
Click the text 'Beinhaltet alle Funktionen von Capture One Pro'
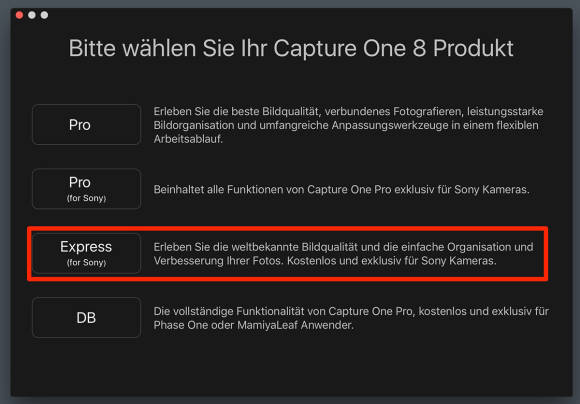[272, 189]
